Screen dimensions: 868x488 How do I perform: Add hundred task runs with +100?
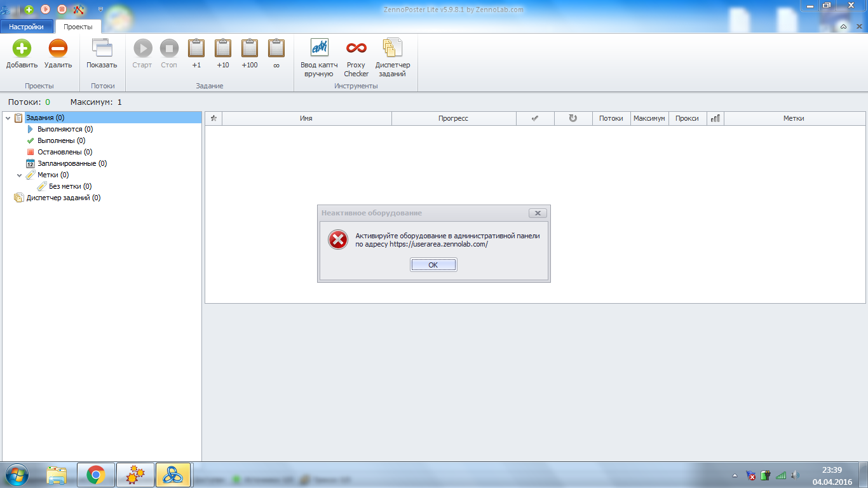point(250,54)
